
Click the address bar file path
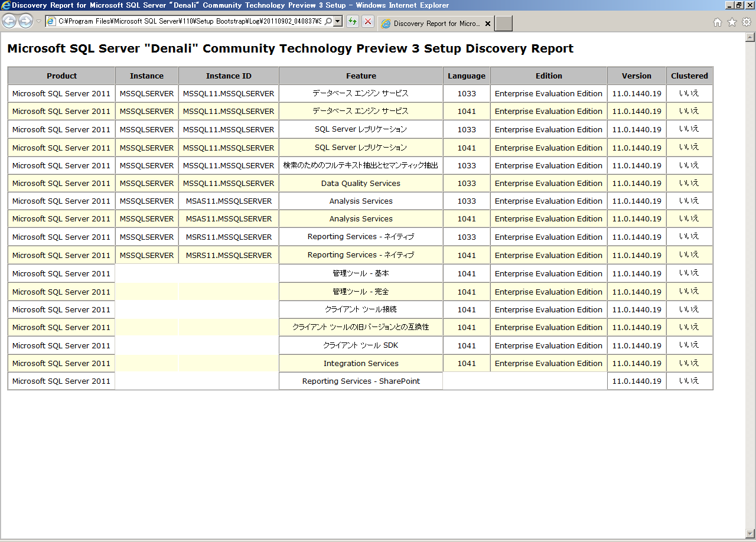point(189,22)
